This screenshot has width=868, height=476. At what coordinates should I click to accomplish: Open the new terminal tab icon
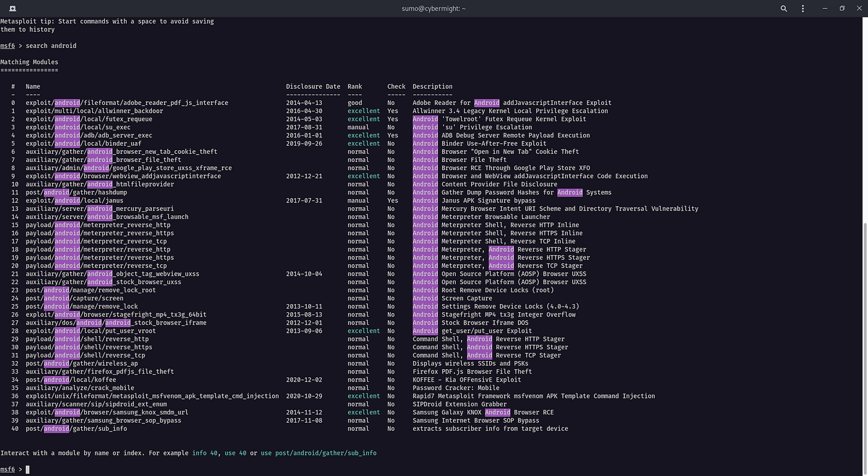12,9
